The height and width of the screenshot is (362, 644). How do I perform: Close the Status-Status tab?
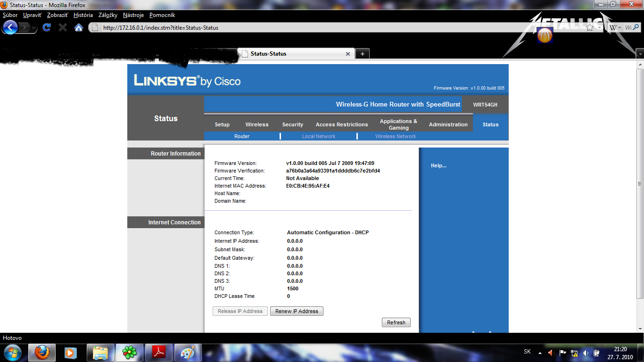pos(348,54)
